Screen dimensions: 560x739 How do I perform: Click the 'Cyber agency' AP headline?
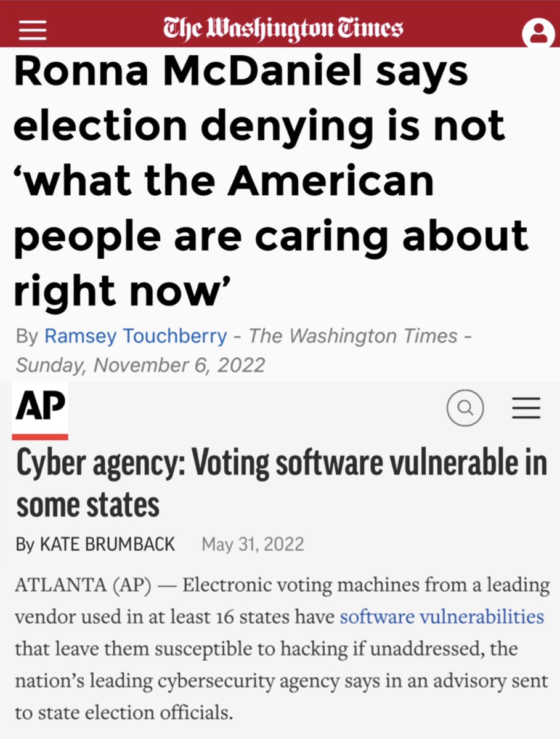click(x=281, y=483)
